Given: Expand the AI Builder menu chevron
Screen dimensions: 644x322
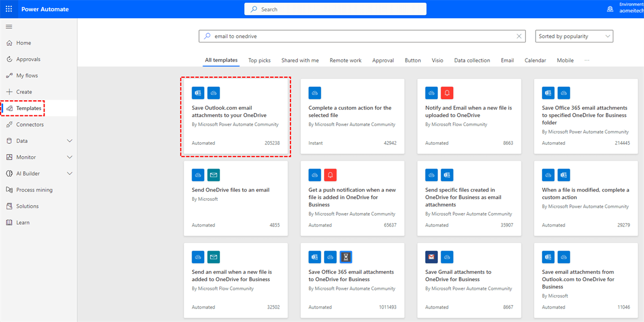Looking at the screenshot, I should coord(69,173).
